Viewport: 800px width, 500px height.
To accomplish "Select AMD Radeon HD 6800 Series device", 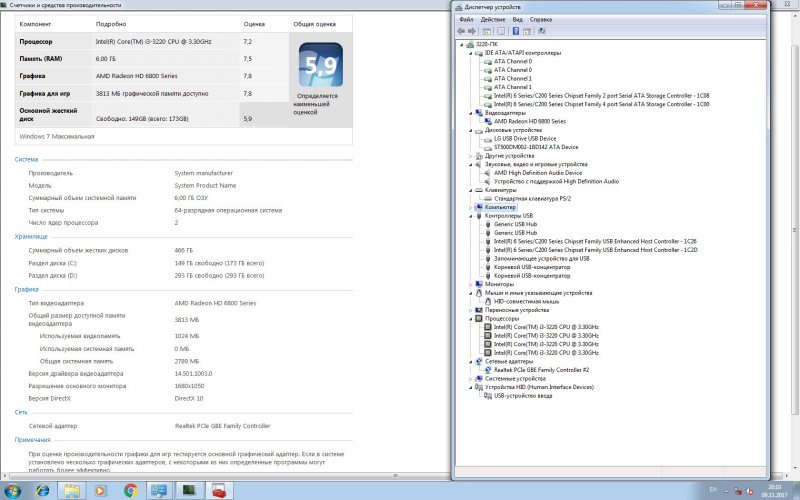I will [x=529, y=121].
